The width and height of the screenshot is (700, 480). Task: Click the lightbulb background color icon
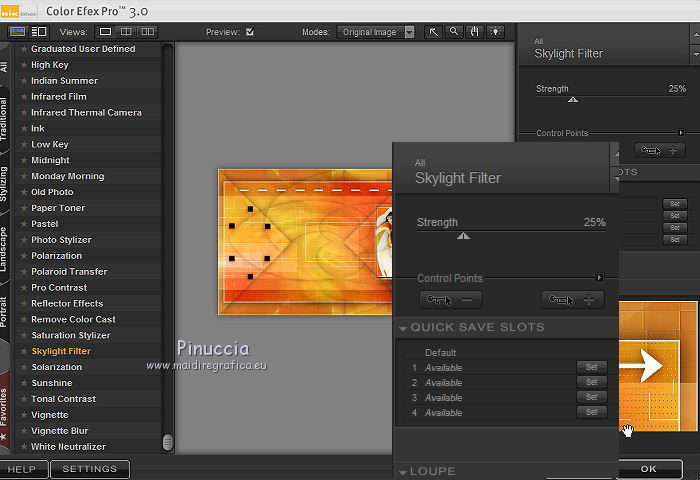(494, 32)
